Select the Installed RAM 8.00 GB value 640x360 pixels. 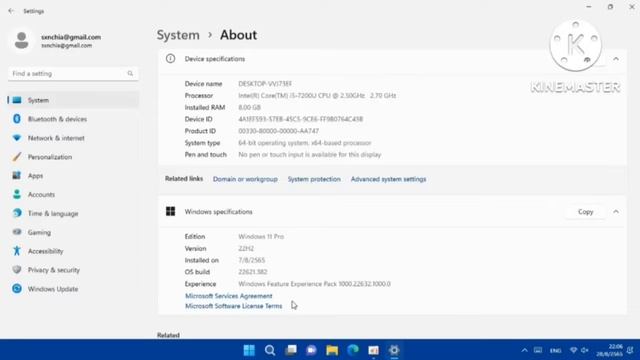tap(249, 107)
